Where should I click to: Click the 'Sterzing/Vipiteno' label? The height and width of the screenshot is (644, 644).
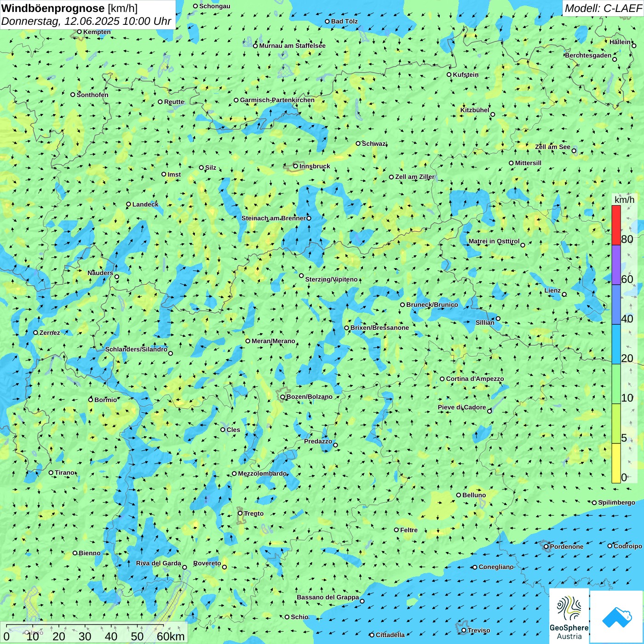[x=331, y=279]
